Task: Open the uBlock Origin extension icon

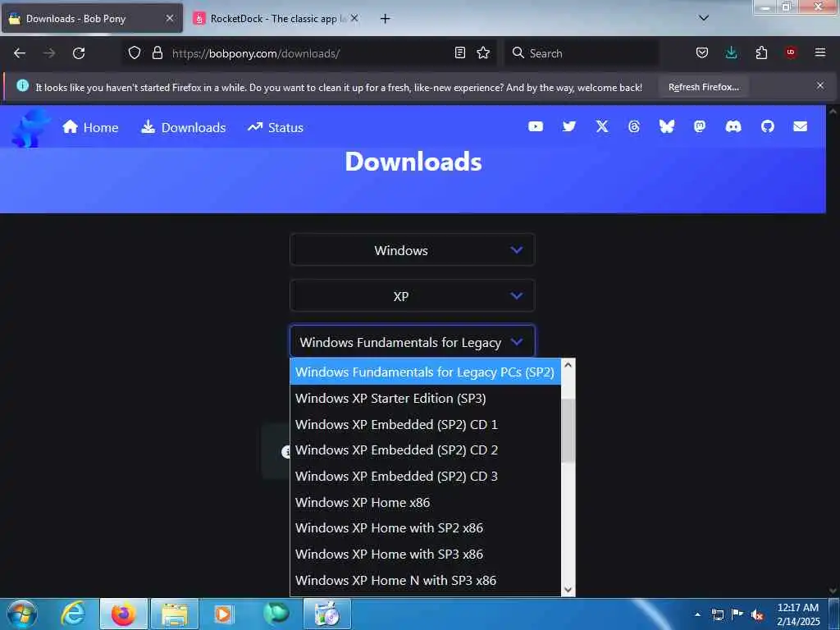Action: click(791, 52)
